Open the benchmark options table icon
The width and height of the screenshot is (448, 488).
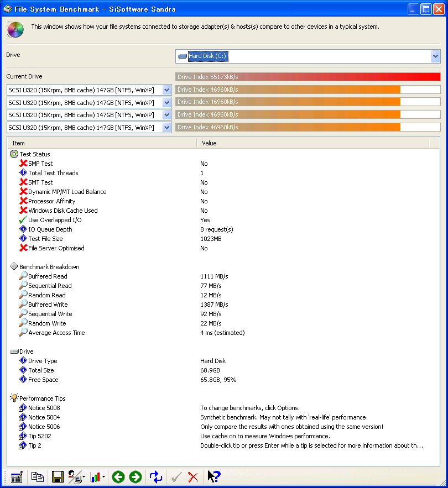[16, 477]
